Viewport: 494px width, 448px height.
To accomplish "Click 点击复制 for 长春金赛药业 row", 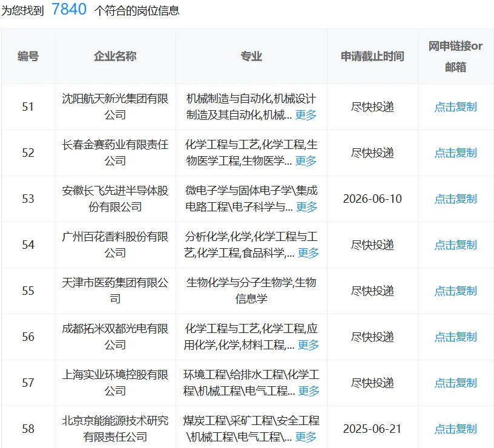I will (x=455, y=153).
